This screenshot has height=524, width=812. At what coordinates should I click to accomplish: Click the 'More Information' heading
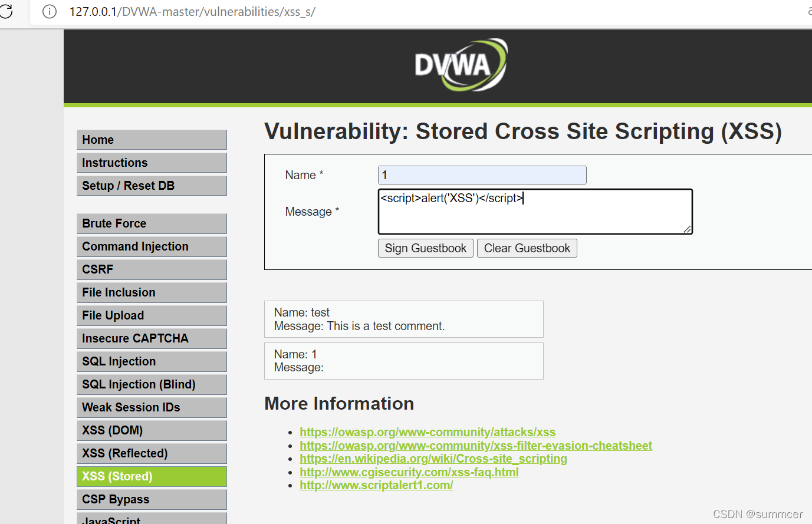[339, 404]
